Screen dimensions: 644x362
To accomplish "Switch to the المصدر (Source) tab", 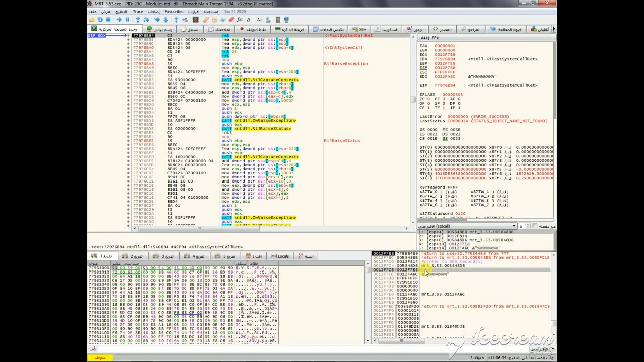I will 442,29.
